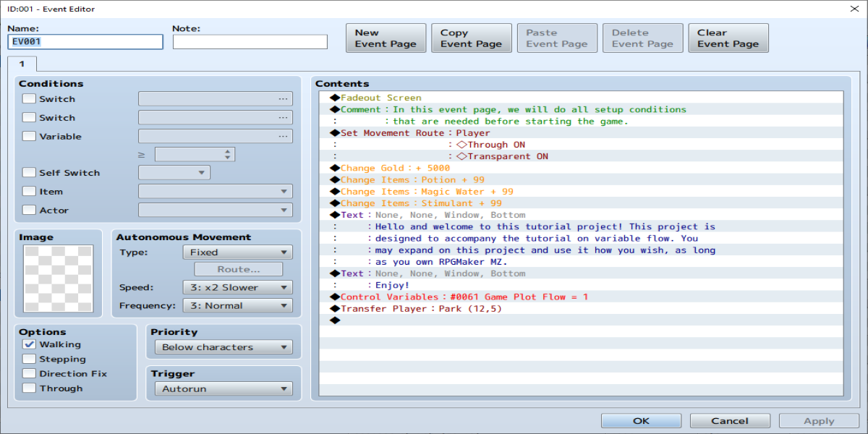Select the 'as you own RPGMaker MZ.' line
Screen dimensions: 868x434
pos(581,262)
